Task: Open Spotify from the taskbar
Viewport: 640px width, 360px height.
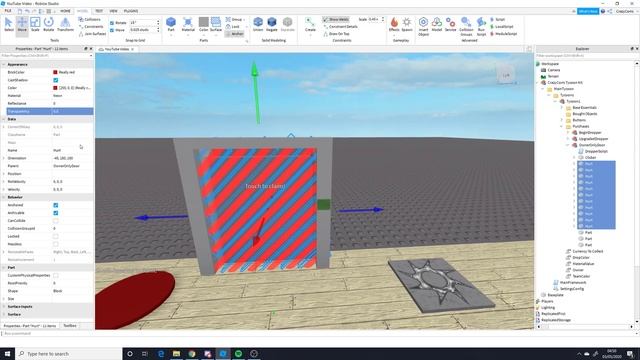Action: click(238, 353)
